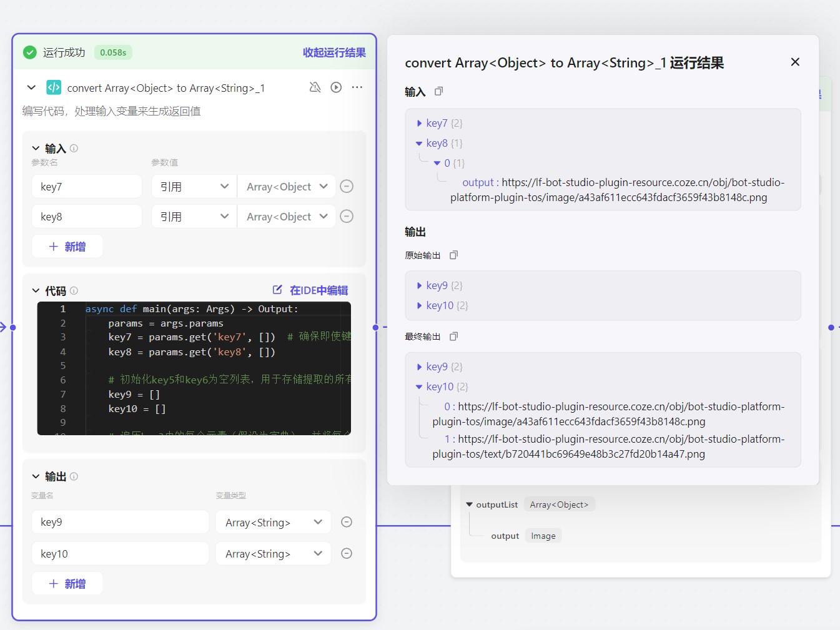Open the 引用 dropdown for key8
Image resolution: width=840 pixels, height=630 pixels.
(x=194, y=216)
